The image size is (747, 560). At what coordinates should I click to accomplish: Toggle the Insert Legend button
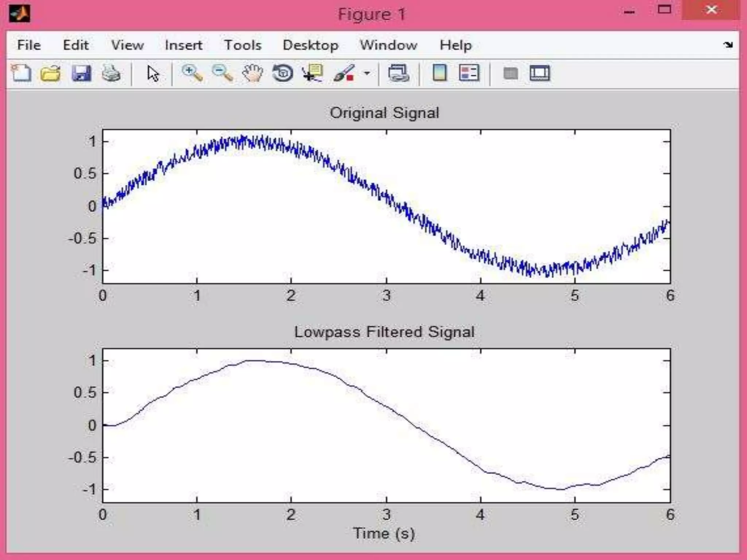pos(469,73)
